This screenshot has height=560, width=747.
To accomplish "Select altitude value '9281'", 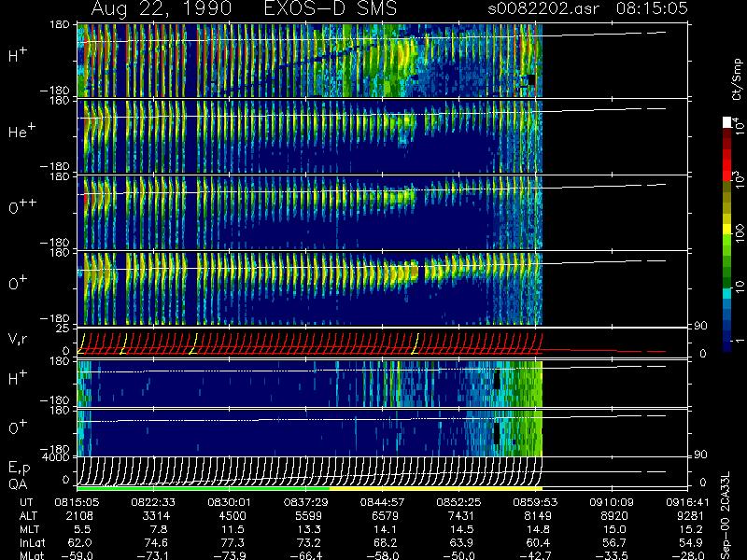I will 691,516.
